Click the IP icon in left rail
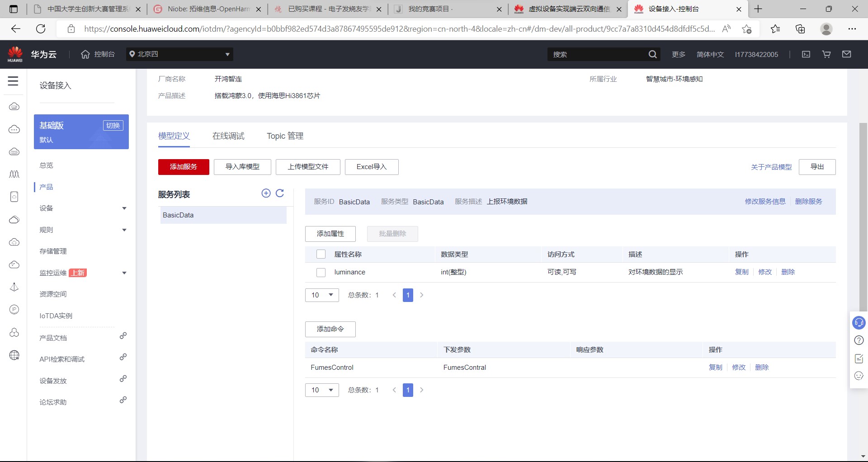868x462 pixels. (x=14, y=309)
